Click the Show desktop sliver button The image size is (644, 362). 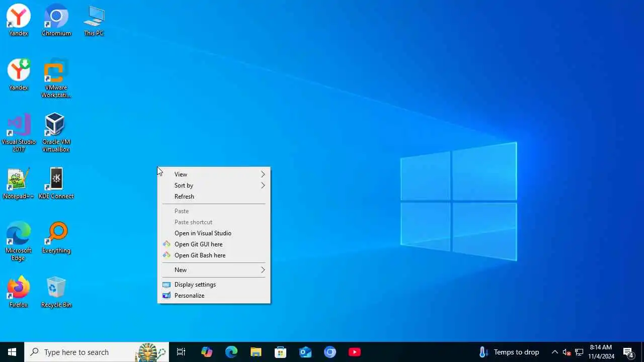pos(642,352)
